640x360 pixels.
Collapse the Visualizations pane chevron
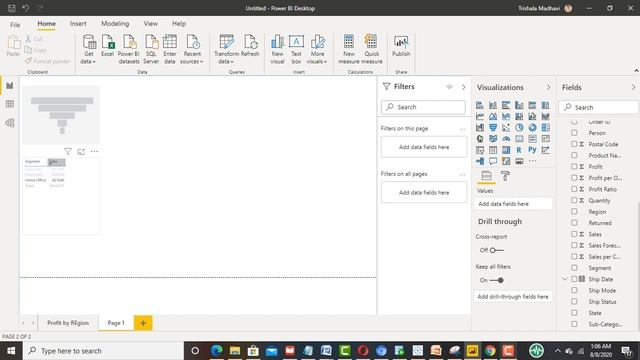tap(548, 87)
